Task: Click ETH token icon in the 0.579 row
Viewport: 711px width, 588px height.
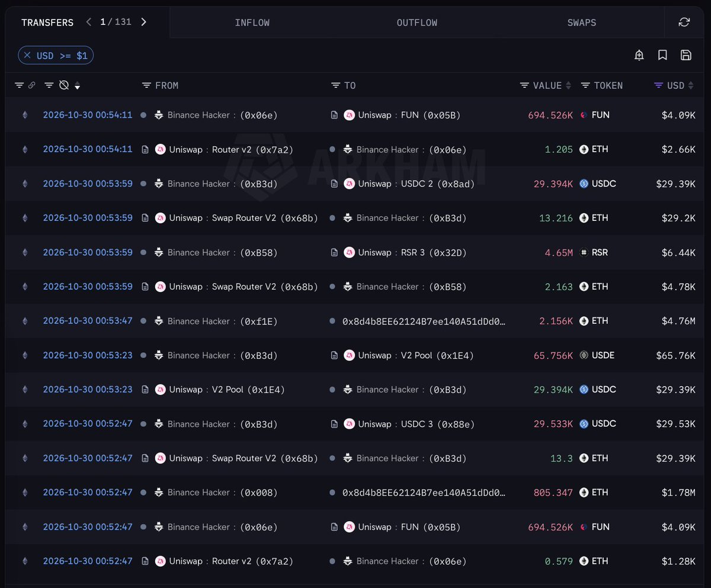Action: point(584,561)
